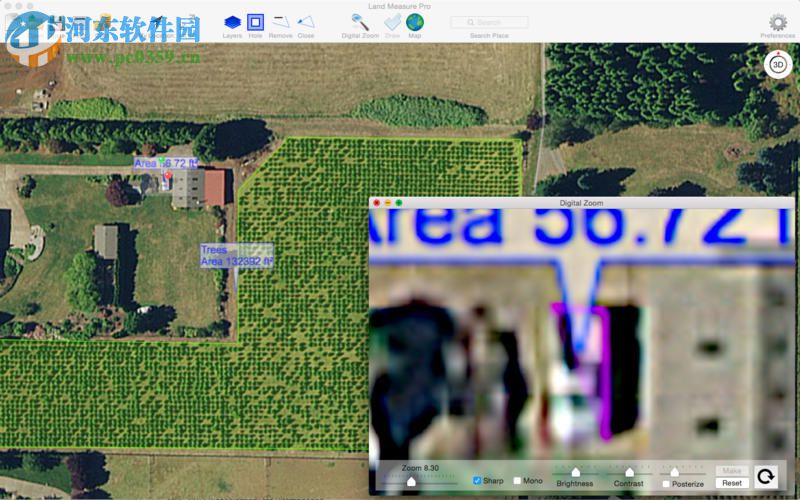Viewport: 800px width, 500px height.
Task: Click the Zoom 8.30 slider handle
Action: point(411,481)
